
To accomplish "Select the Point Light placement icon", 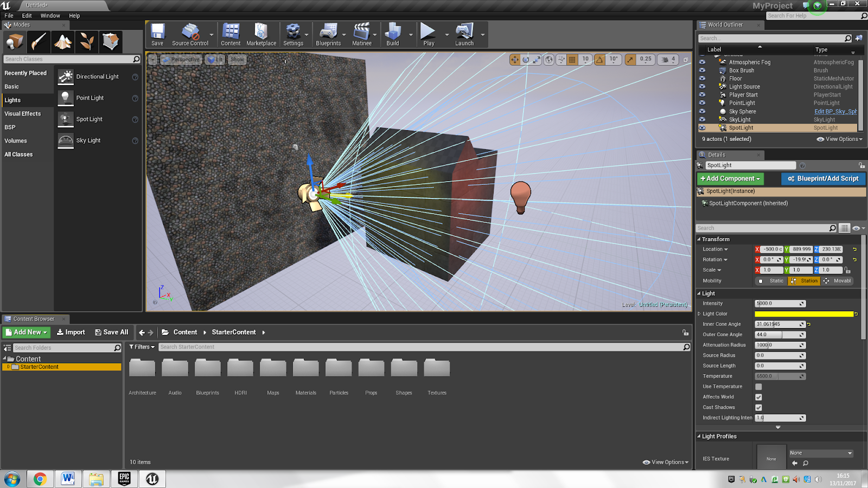I will click(66, 98).
